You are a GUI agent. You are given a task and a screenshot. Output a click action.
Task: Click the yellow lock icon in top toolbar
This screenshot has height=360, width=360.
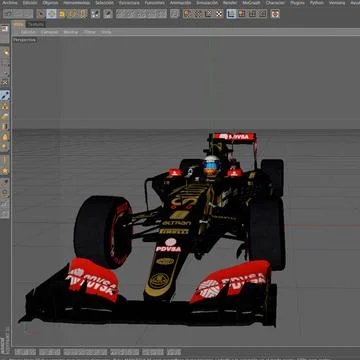pyautogui.click(x=62, y=14)
